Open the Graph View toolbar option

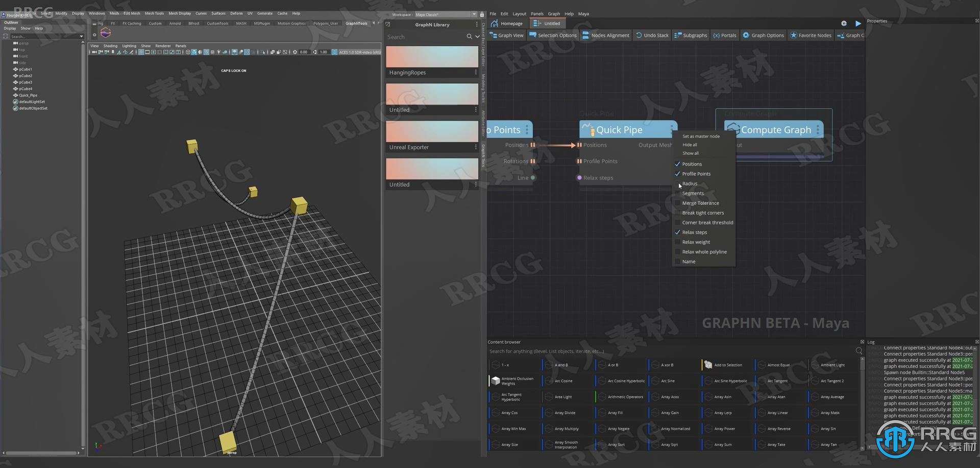(x=506, y=35)
